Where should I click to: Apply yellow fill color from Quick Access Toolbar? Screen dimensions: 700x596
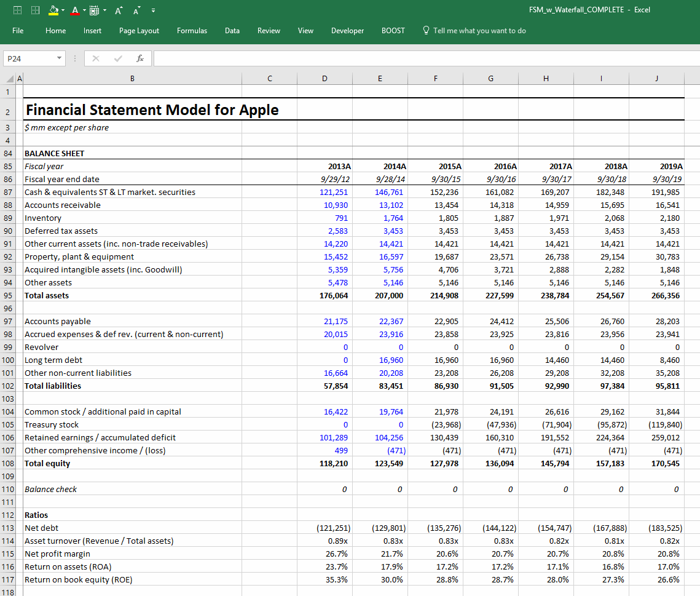coord(53,10)
